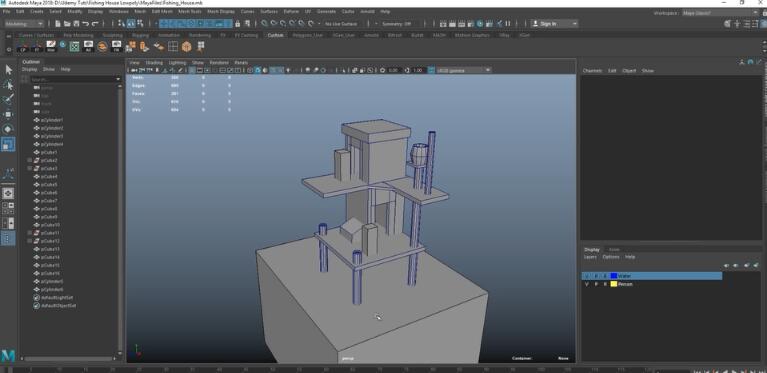Activate the Rotate tool in the toolbox
The width and height of the screenshot is (767, 373).
(8, 129)
